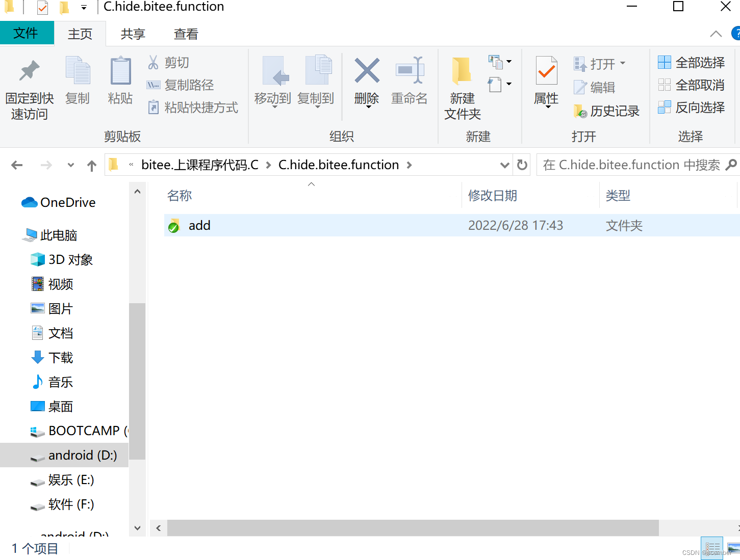Expand breadcrumb chevron after C.hide.bitee.function
The image size is (740, 560).
pyautogui.click(x=409, y=165)
